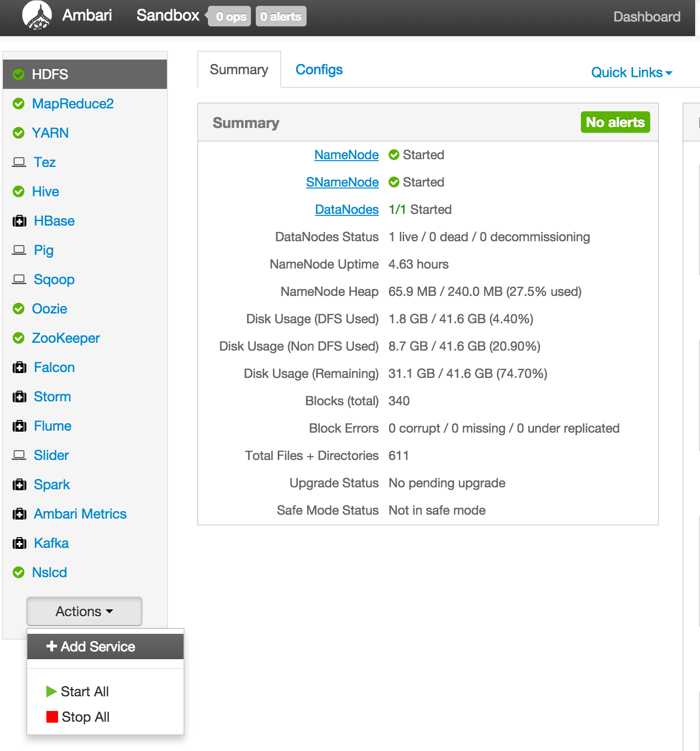Click NameNode started status check icon

(x=394, y=155)
